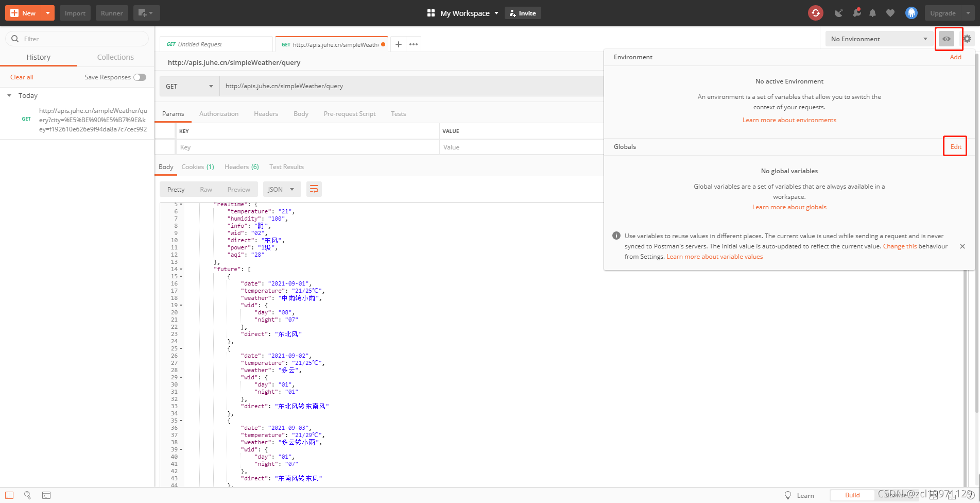
Task: Open the interceptor satellite dish icon
Action: (838, 13)
